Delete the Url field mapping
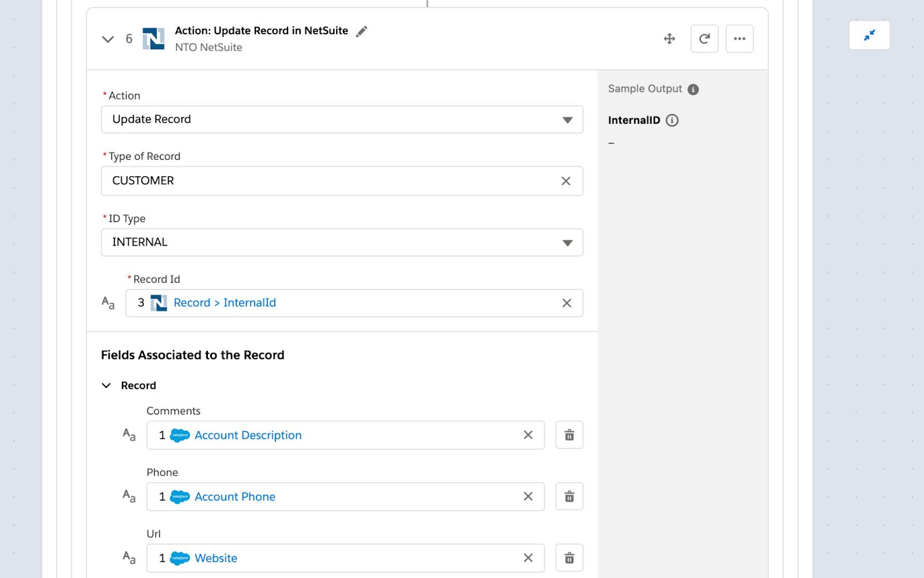 click(569, 558)
